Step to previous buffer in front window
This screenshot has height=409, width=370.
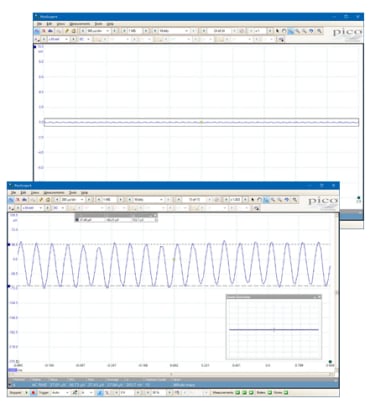179,200
